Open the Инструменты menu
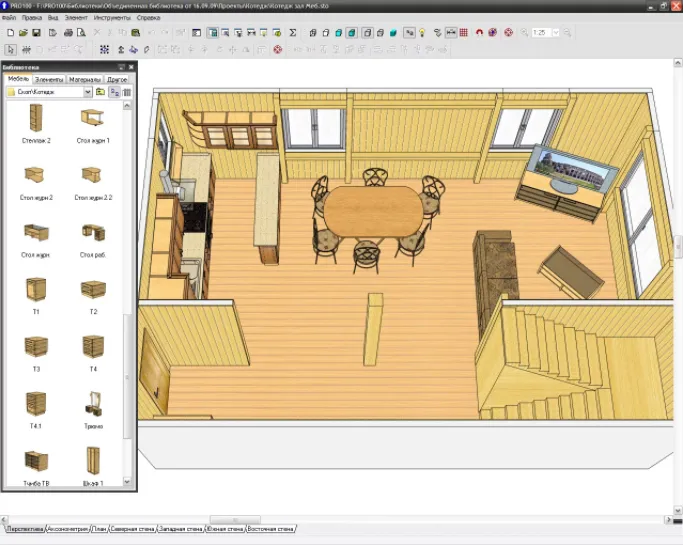Screen dimensions: 683x545 112,18
